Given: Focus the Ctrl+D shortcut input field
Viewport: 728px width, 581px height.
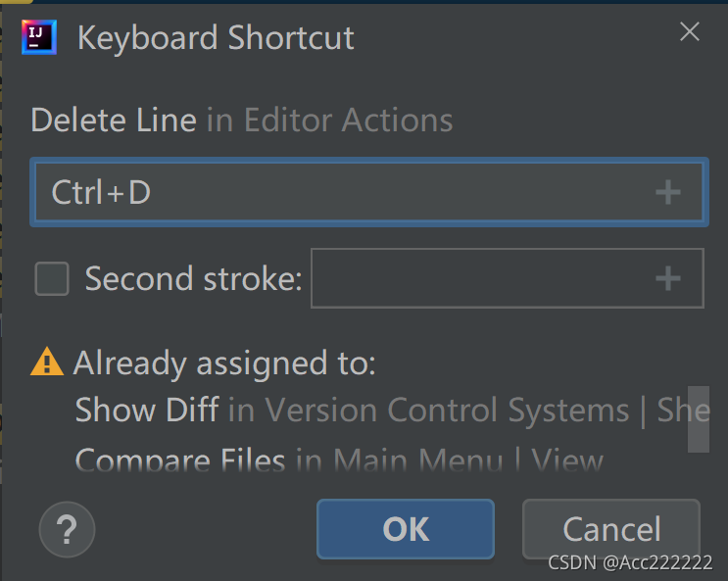Looking at the screenshot, I should click(x=369, y=192).
